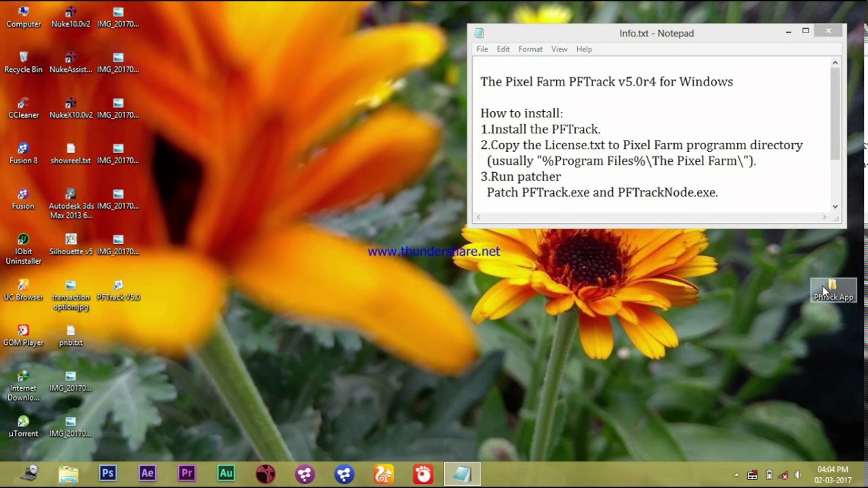Viewport: 868px width, 488px height.
Task: Select the UC Browser desktop shortcut
Action: coord(23,290)
